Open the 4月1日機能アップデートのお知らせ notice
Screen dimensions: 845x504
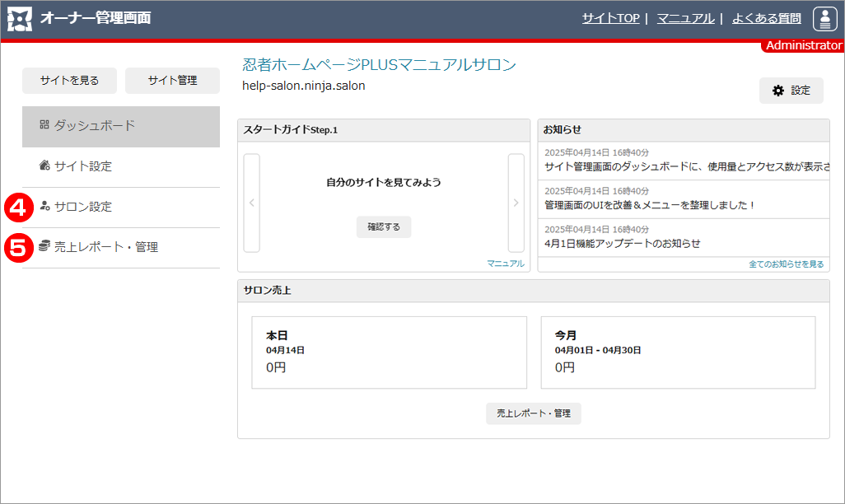coord(623,244)
